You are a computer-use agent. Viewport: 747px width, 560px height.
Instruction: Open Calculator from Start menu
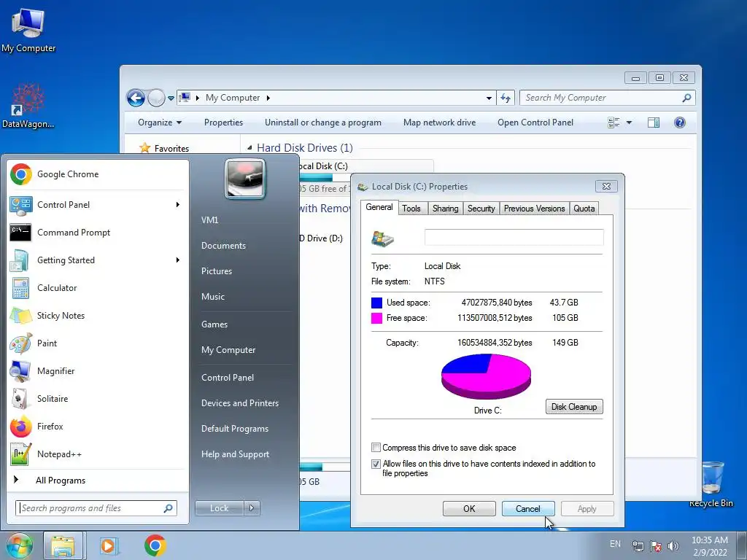[x=98, y=287]
